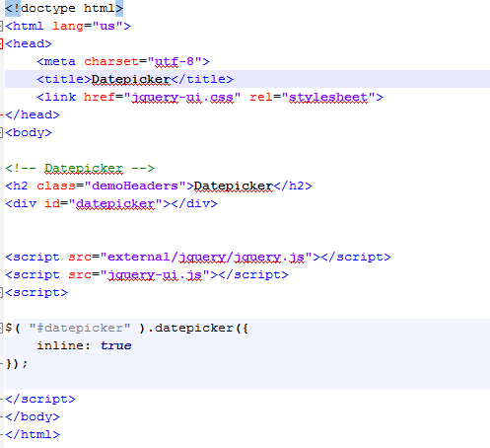This screenshot has height=448, width=490.
Task: Click the true keyword value
Action: (x=115, y=345)
